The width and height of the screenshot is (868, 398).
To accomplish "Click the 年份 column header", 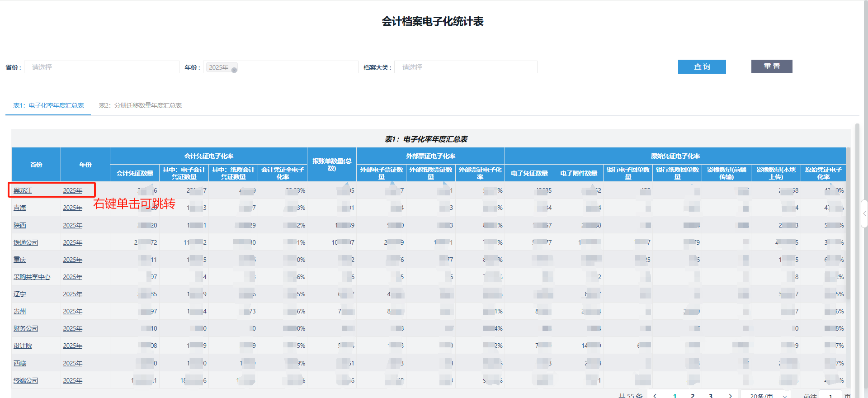I will (x=85, y=165).
